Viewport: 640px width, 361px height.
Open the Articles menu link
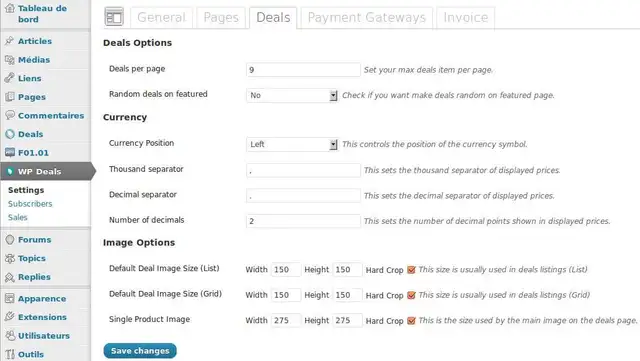click(35, 41)
